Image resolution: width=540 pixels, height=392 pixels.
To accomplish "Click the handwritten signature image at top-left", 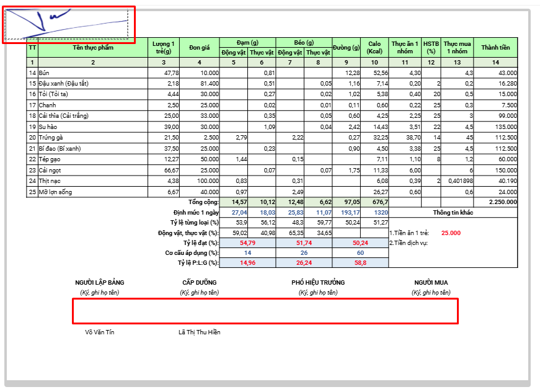I will pyautogui.click(x=68, y=25).
